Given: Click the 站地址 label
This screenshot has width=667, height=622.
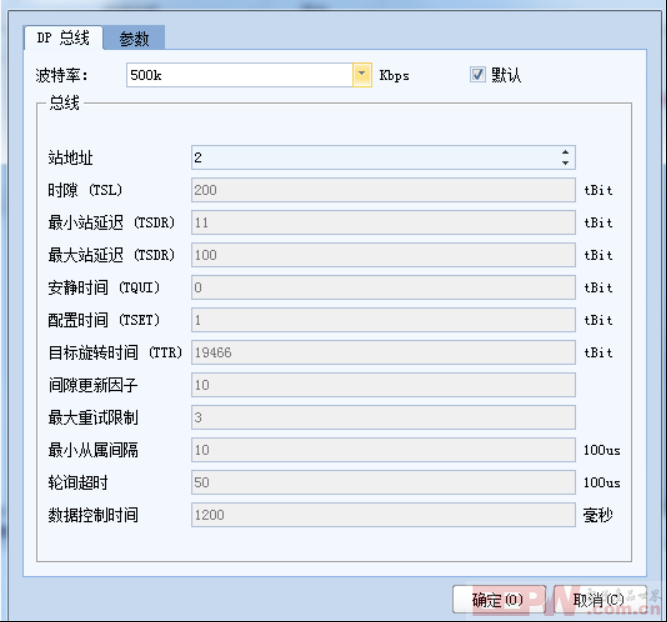Looking at the screenshot, I should point(70,158).
